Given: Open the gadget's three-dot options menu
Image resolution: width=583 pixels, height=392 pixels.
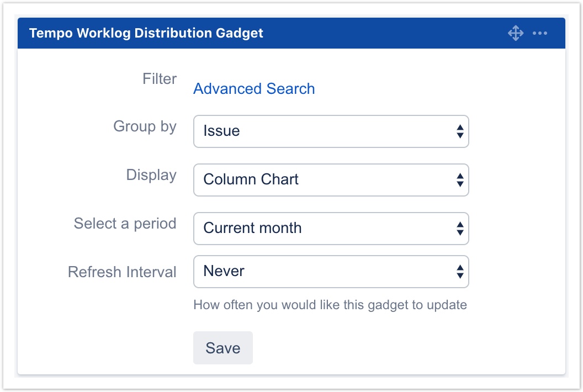Looking at the screenshot, I should click(539, 33).
